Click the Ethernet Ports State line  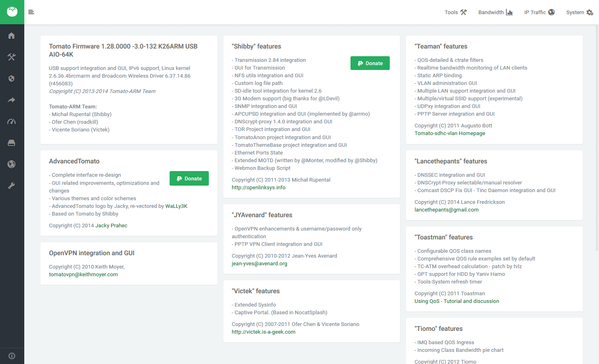click(x=257, y=153)
